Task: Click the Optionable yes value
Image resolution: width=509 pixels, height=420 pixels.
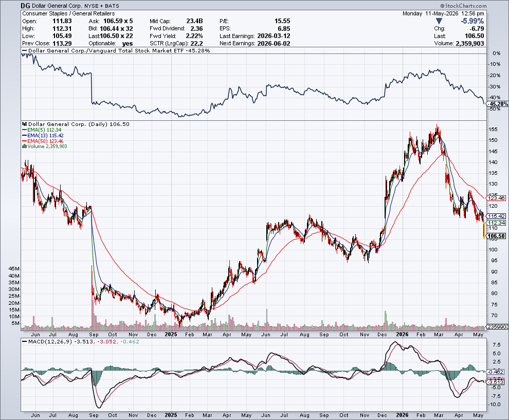Action: coord(128,44)
